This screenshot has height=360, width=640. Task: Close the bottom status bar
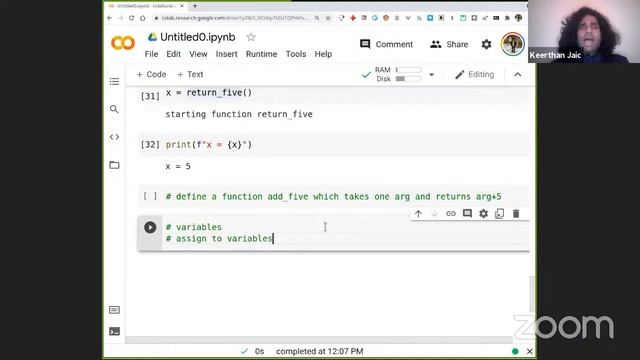tap(529, 351)
